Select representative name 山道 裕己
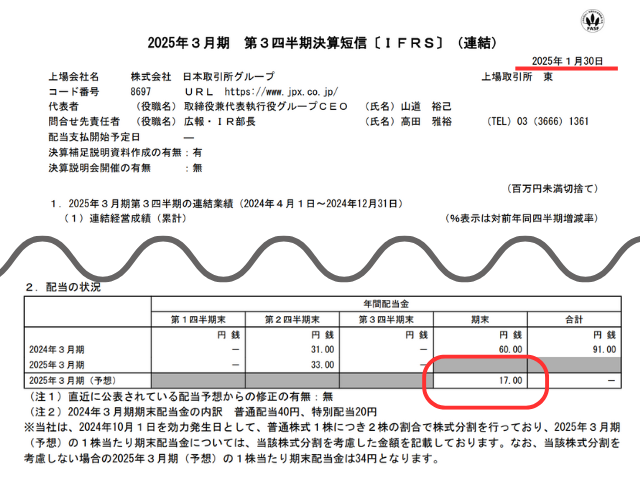640x480 pixels. (x=426, y=107)
